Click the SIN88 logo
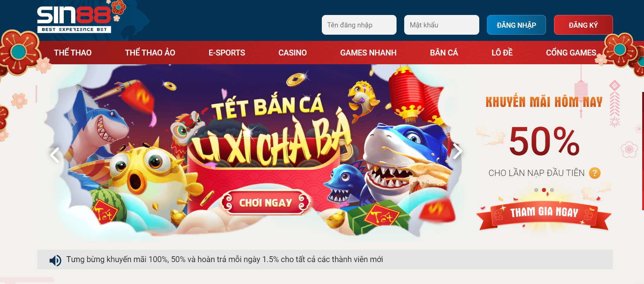The width and height of the screenshot is (644, 284). (74, 20)
